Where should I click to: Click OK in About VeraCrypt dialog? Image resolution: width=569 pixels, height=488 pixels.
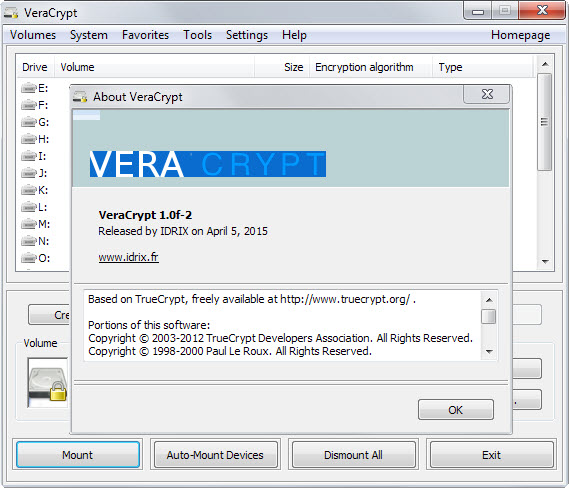[x=455, y=410]
